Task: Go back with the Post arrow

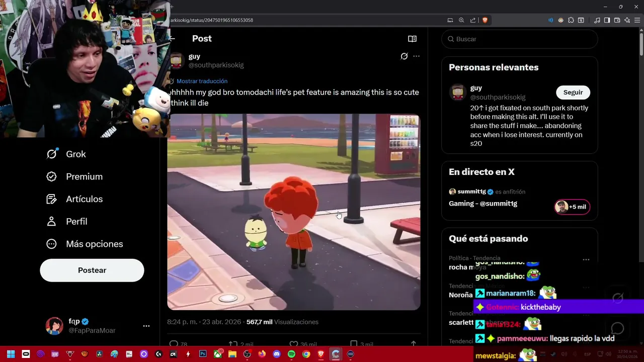Action: tap(172, 39)
